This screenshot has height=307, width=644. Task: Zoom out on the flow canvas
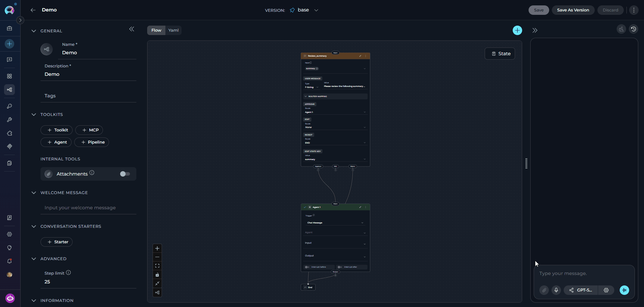pos(157,257)
